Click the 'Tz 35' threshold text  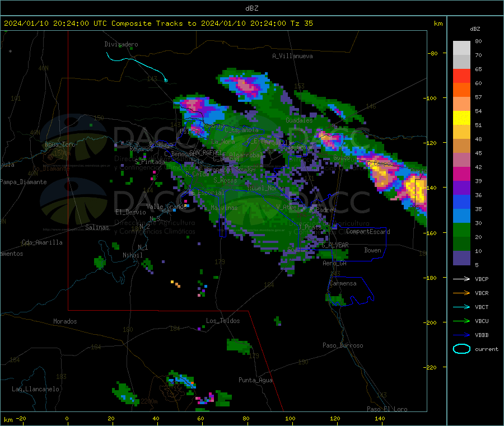pos(302,24)
